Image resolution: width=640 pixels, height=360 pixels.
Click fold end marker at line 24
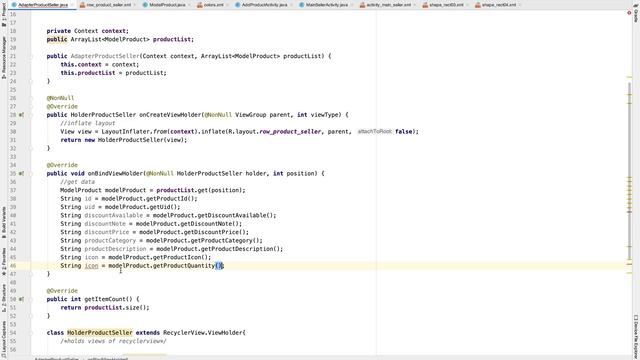pos(31,81)
